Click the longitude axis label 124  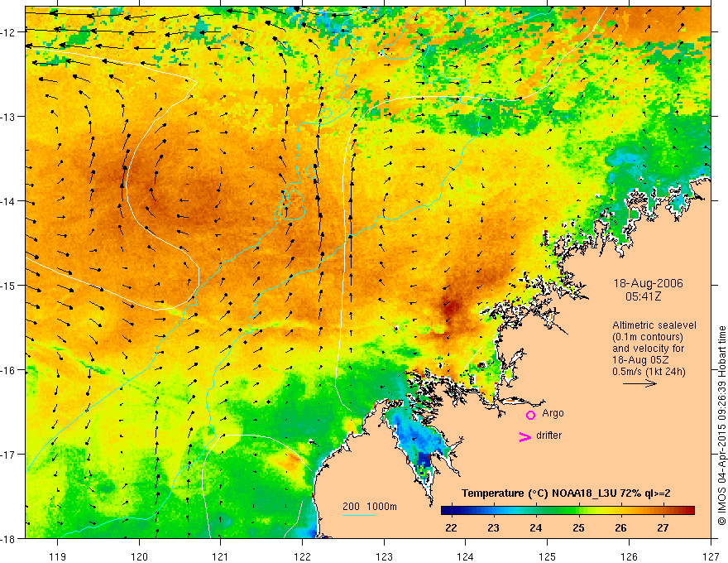click(466, 556)
